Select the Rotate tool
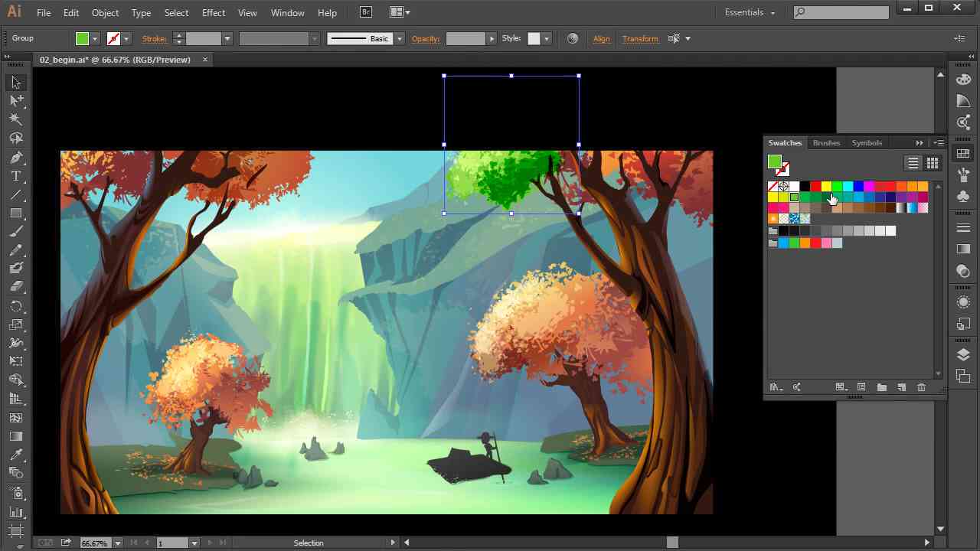 coord(16,306)
